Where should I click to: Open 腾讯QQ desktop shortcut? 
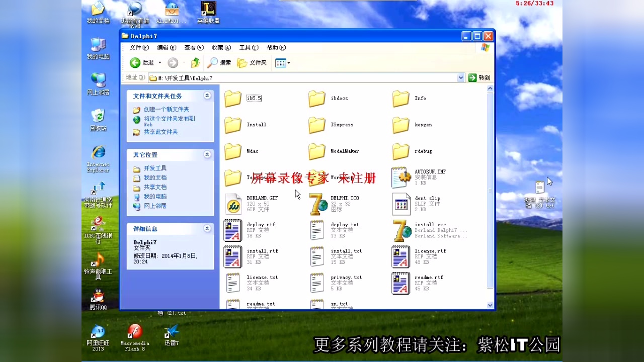pyautogui.click(x=98, y=300)
